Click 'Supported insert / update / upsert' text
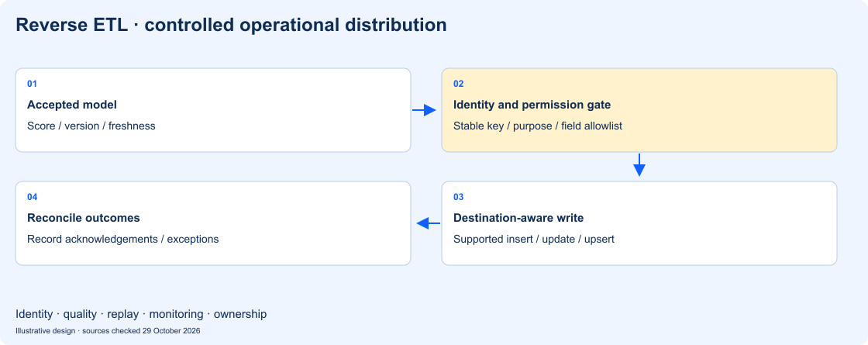Screen dimensions: 868x345 (x=534, y=240)
